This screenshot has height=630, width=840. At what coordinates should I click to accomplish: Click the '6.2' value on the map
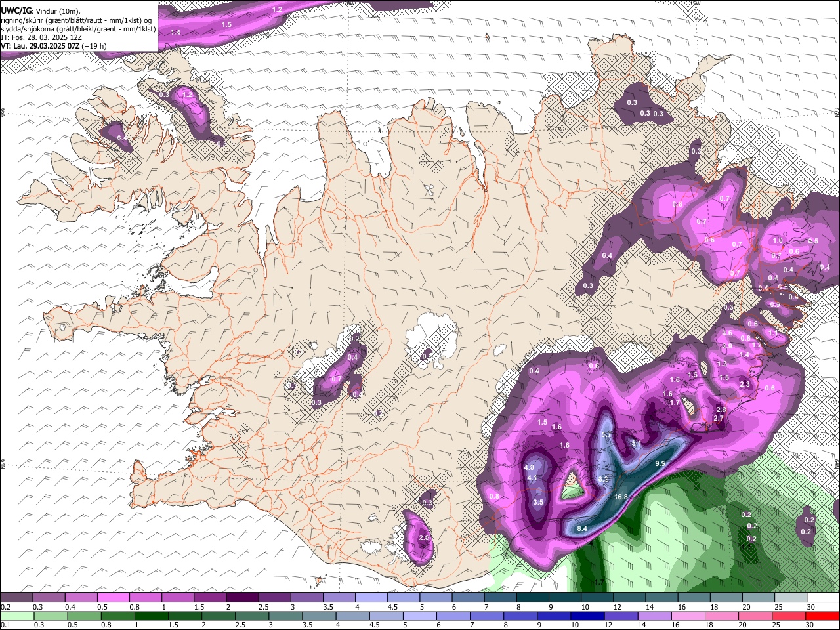(604, 479)
